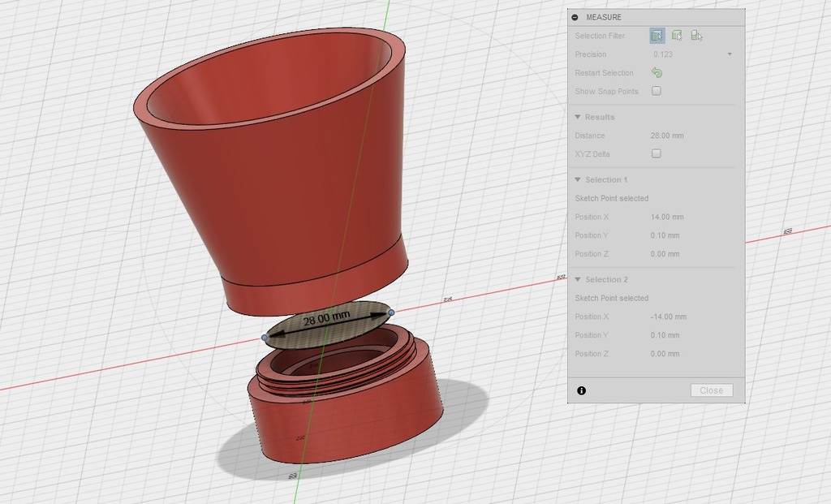The height and width of the screenshot is (504, 831).
Task: Click the 28.00 mm dimension label on sketch
Action: (x=326, y=318)
